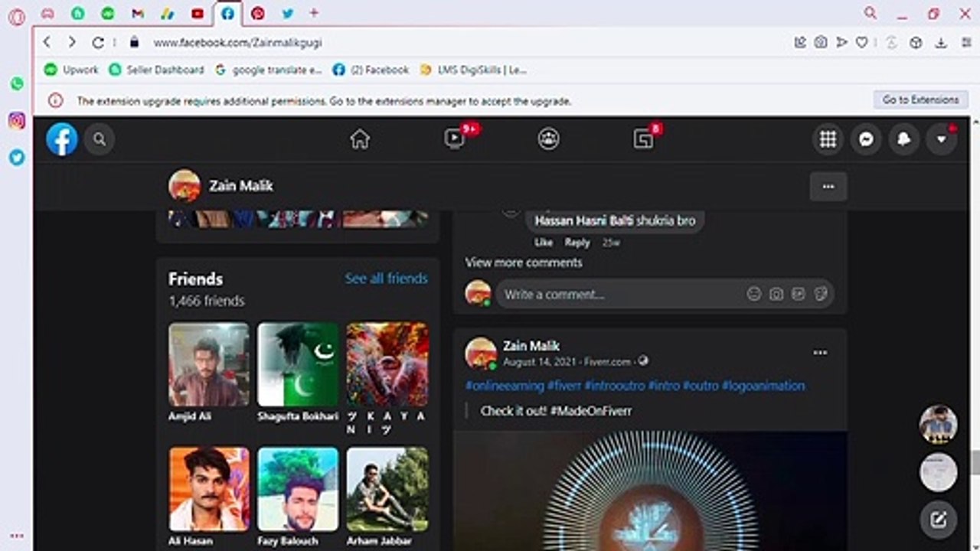This screenshot has height=551, width=980.
Task: Click the Go to Extensions button
Action: (x=920, y=99)
